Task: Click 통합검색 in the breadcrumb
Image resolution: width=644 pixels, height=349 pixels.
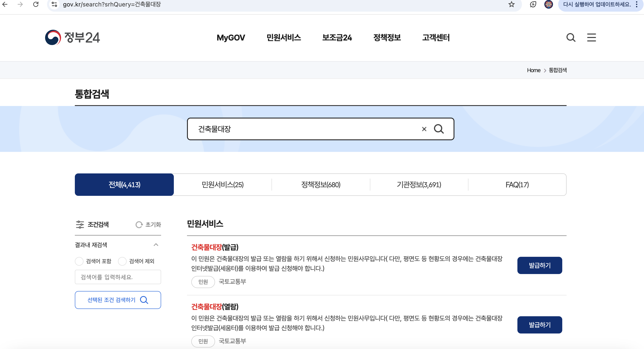Action: (558, 70)
